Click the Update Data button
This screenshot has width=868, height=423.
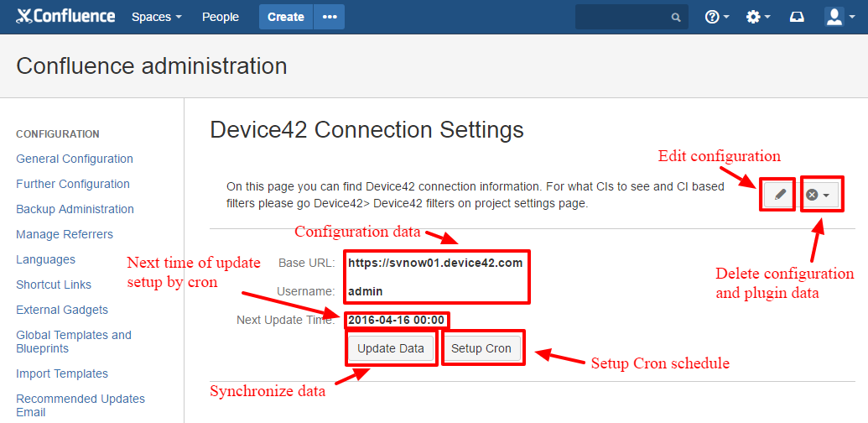tap(391, 349)
